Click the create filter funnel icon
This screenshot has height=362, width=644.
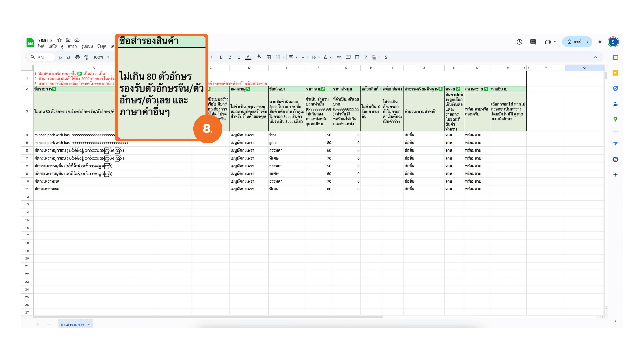[x=366, y=57]
